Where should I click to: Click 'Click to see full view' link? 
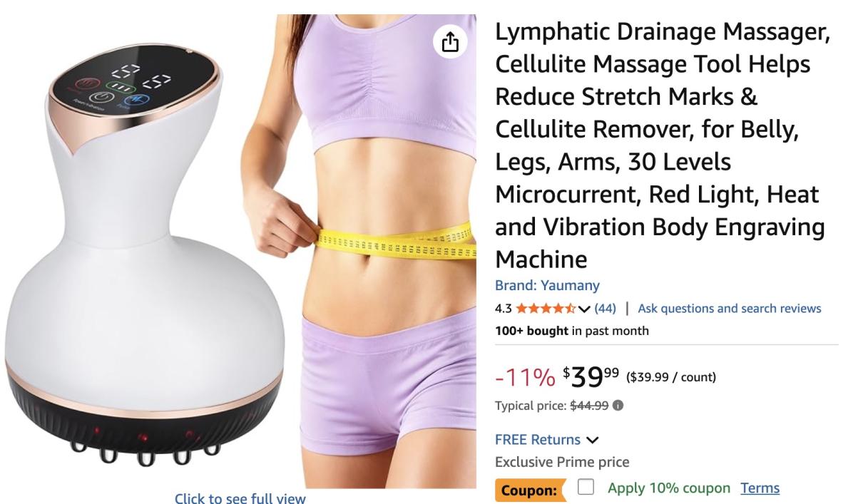pyautogui.click(x=240, y=499)
